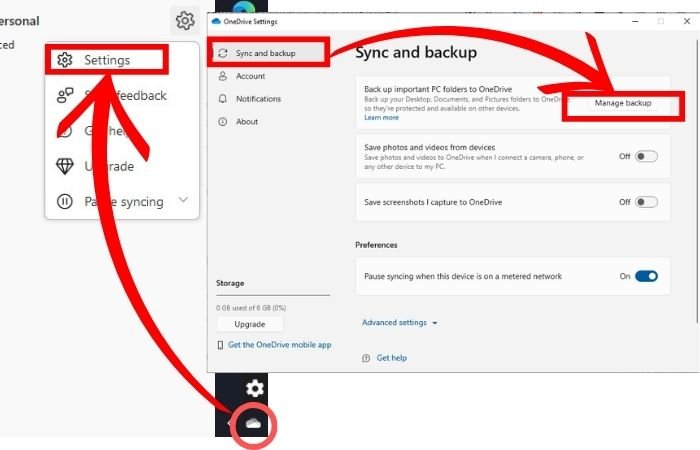The width and height of the screenshot is (700, 450).
Task: Minimize the OneDrive Settings window
Action: tap(635, 21)
